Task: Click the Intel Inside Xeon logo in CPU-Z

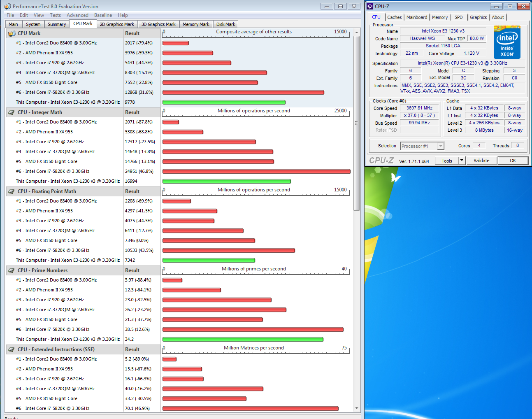Action: pos(507,42)
